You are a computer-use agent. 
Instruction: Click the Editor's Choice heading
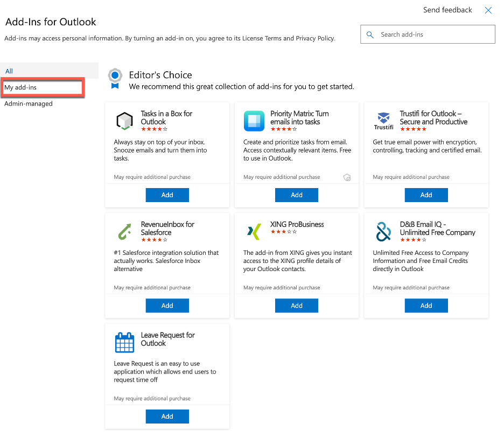click(160, 75)
